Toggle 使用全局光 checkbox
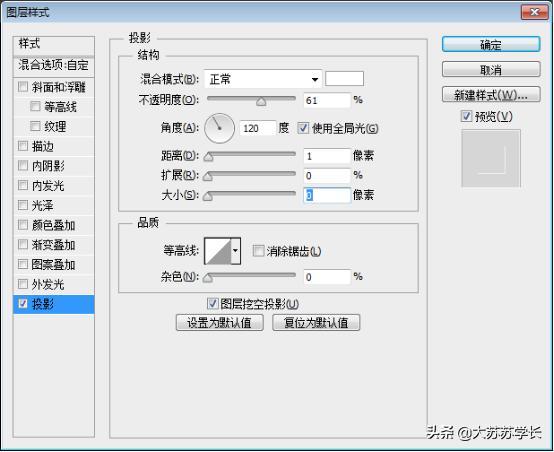 [303, 128]
